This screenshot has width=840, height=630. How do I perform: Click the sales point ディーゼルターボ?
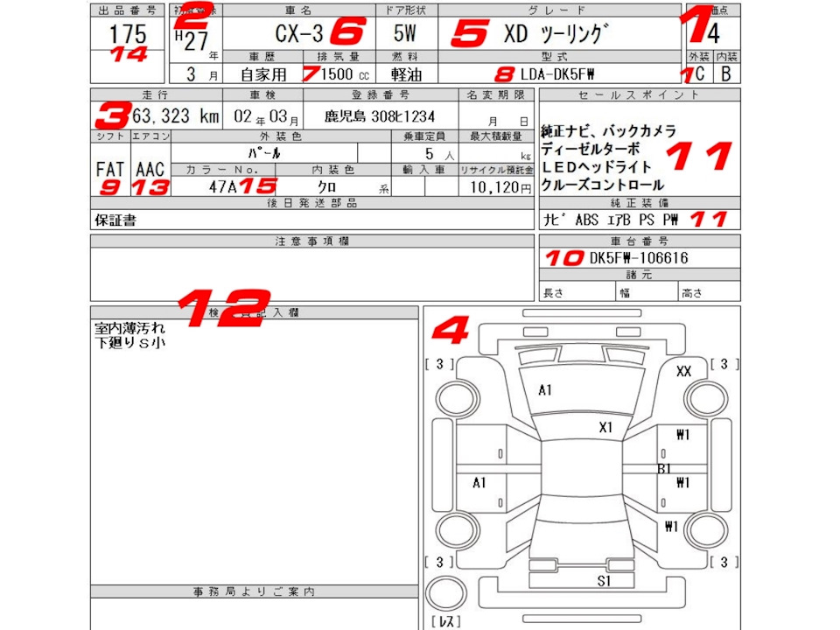pyautogui.click(x=591, y=149)
